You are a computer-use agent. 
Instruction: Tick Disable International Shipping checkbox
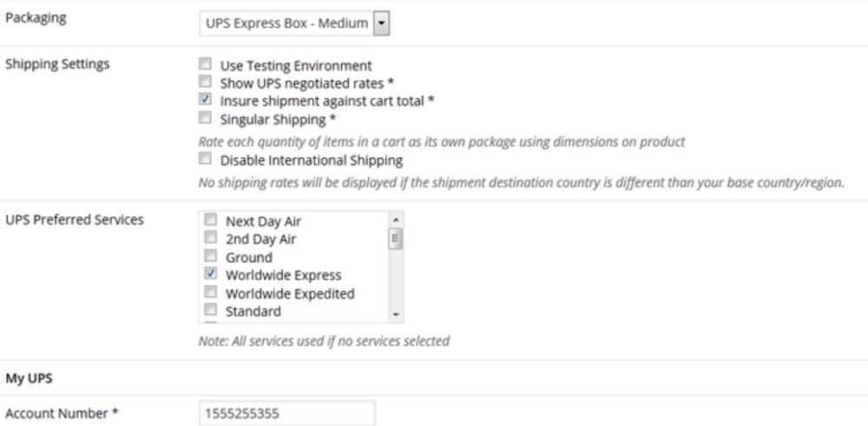click(206, 160)
